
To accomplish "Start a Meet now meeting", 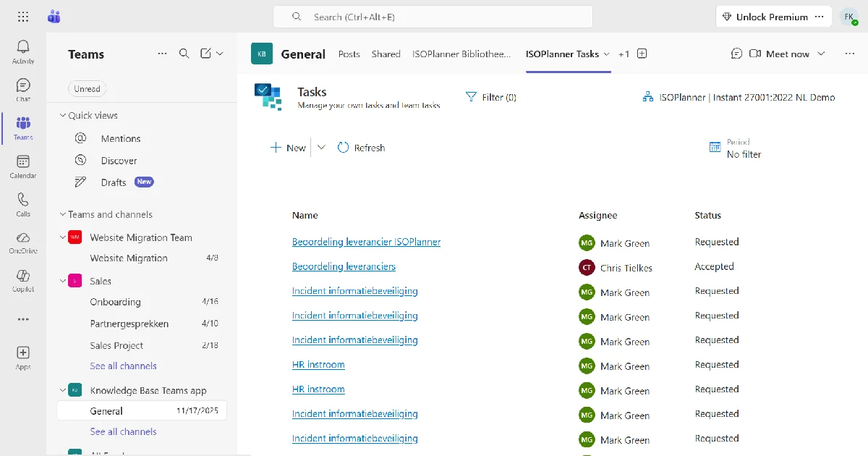I will (780, 54).
